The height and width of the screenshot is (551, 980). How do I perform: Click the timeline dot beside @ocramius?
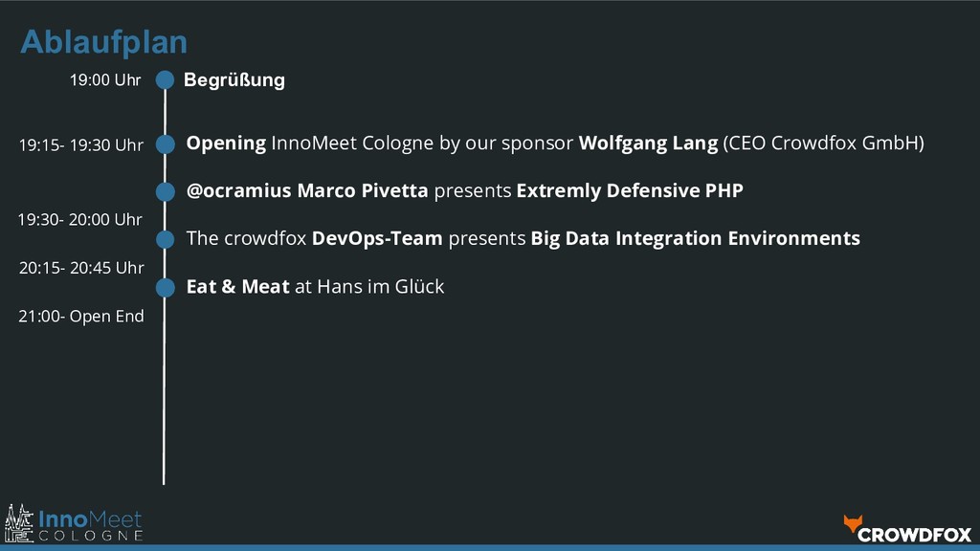coord(166,190)
